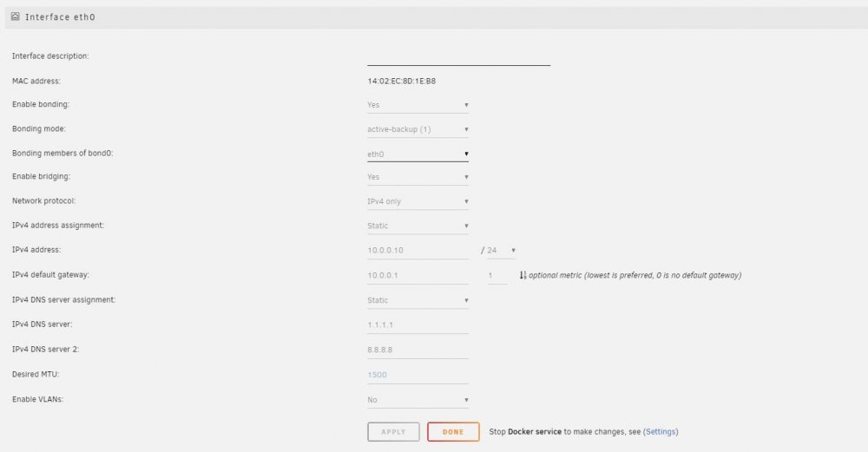The image size is (868, 452).
Task: Click the Desired MTU field
Action: [418, 375]
